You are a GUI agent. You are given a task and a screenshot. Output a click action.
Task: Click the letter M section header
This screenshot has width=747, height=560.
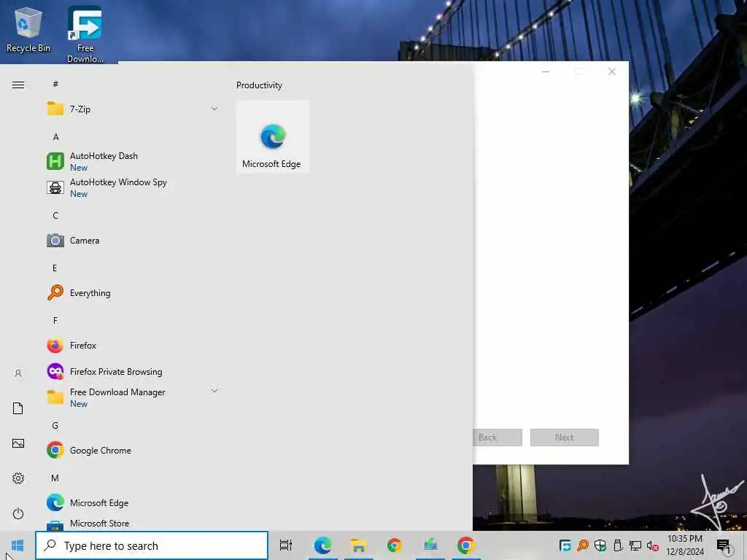click(55, 478)
